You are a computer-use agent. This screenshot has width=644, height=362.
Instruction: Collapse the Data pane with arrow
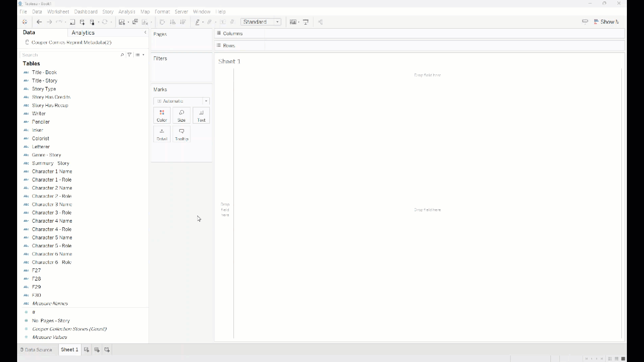click(145, 33)
